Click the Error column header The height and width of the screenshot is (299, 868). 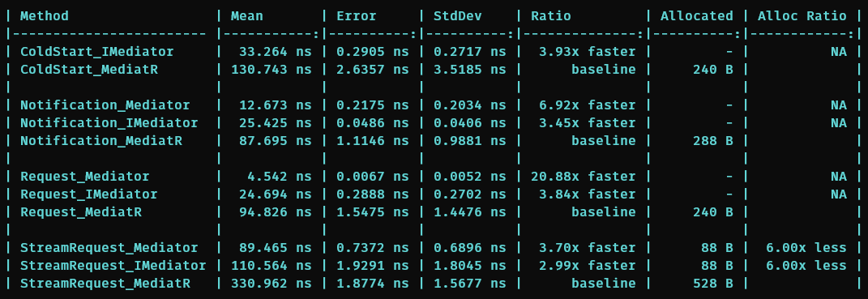[x=357, y=16]
